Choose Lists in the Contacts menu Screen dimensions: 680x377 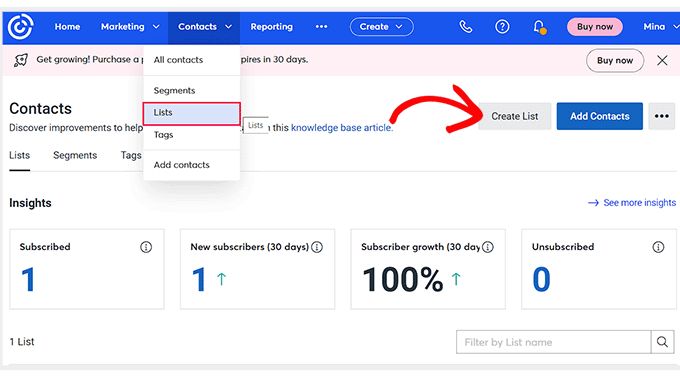(191, 113)
